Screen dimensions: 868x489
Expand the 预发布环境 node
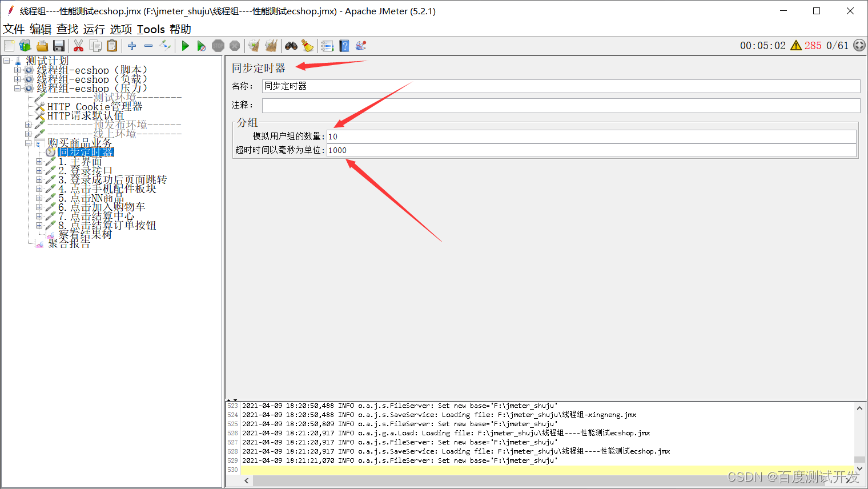point(28,125)
